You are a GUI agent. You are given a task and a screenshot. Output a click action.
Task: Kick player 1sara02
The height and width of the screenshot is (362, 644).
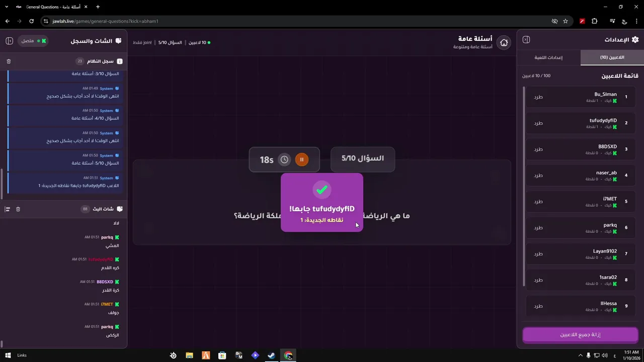click(538, 280)
